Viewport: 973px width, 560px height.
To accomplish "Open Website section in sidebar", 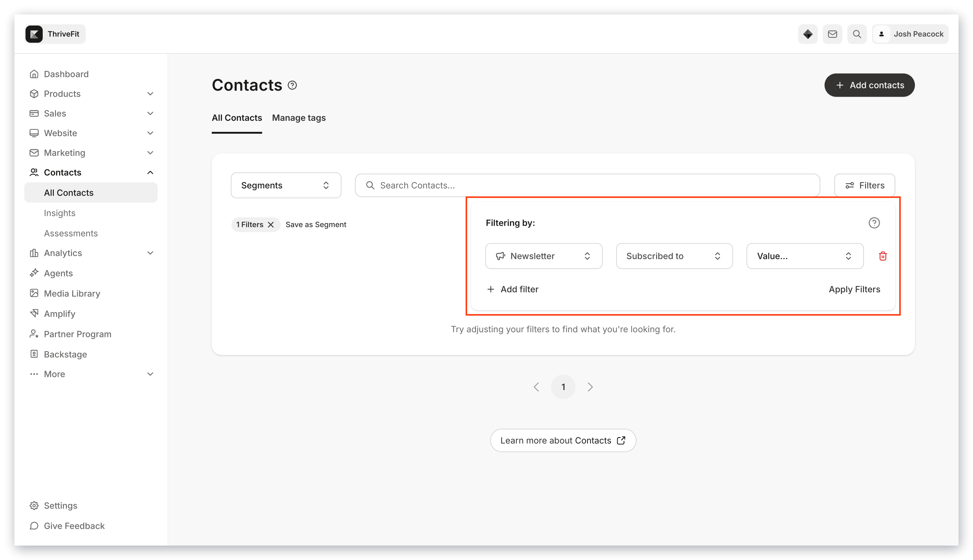I will [60, 133].
